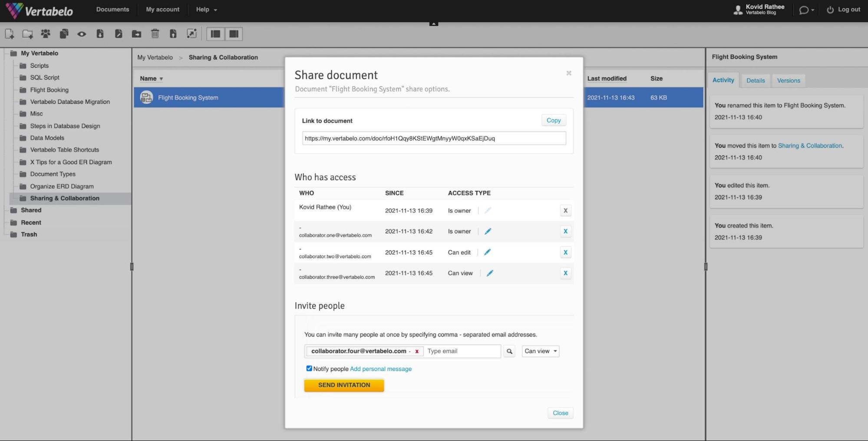Open Steps in Database Design folder
The height and width of the screenshot is (441, 868).
coord(65,126)
